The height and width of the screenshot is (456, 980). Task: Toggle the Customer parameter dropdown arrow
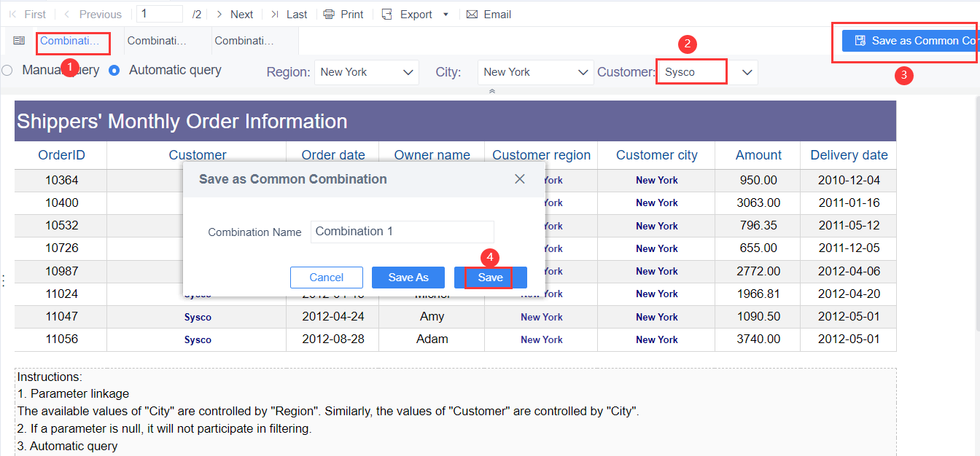click(x=745, y=71)
